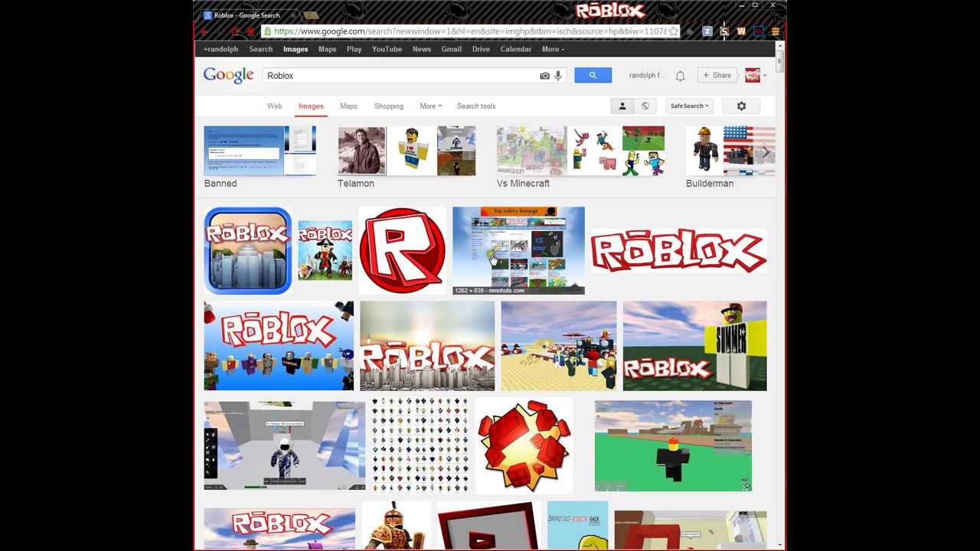Show personal results with person icon
Image resolution: width=980 pixels, height=551 pixels.
point(622,106)
